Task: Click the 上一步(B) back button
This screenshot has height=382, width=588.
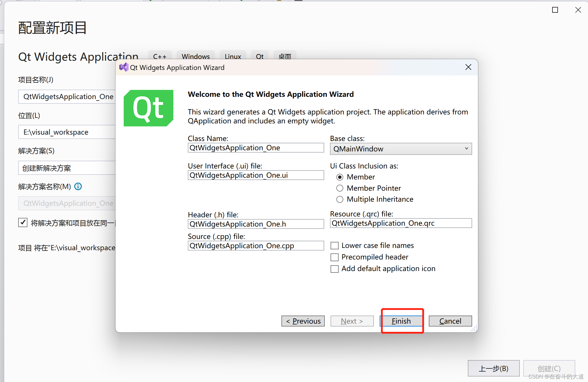Action: tap(493, 368)
